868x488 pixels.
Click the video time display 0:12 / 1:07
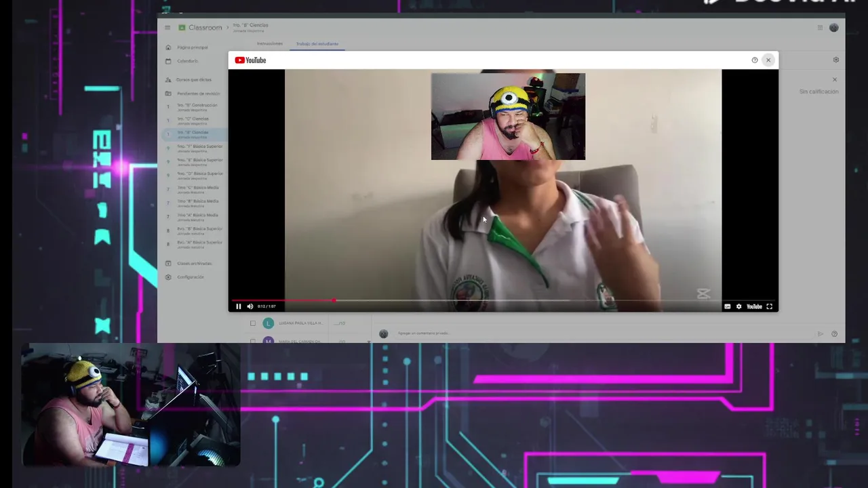[x=267, y=306]
